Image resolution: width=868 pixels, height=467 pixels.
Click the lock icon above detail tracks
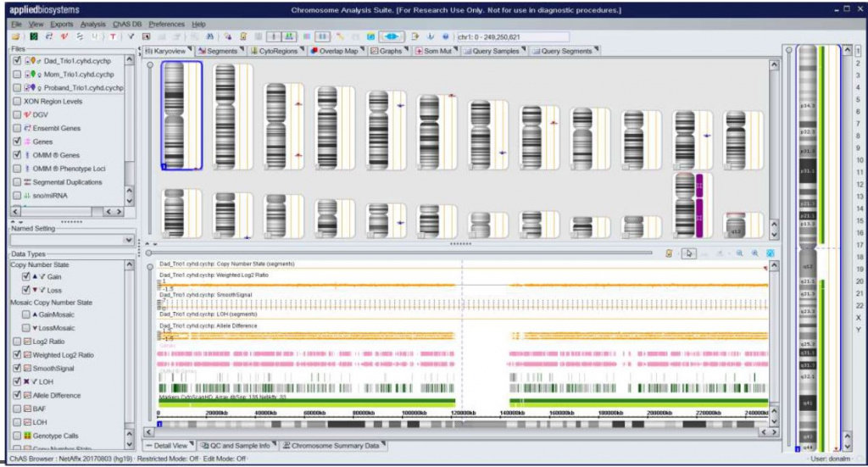click(x=669, y=253)
